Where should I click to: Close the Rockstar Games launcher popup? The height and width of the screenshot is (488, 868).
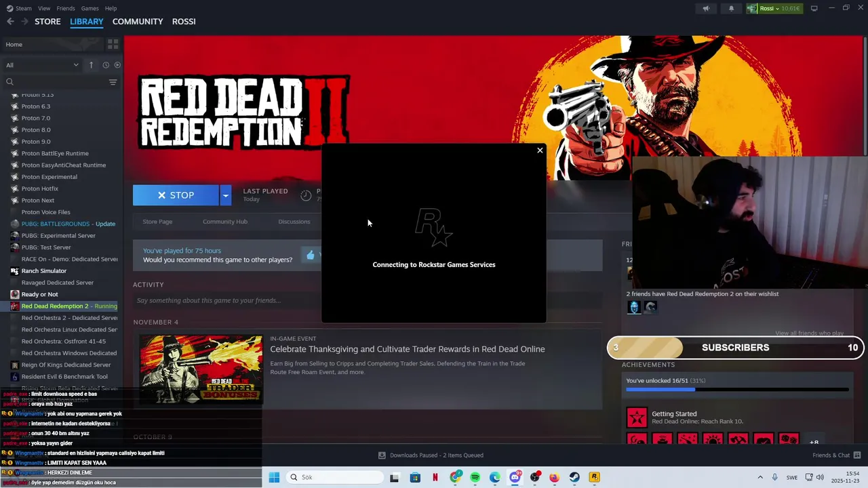(540, 150)
